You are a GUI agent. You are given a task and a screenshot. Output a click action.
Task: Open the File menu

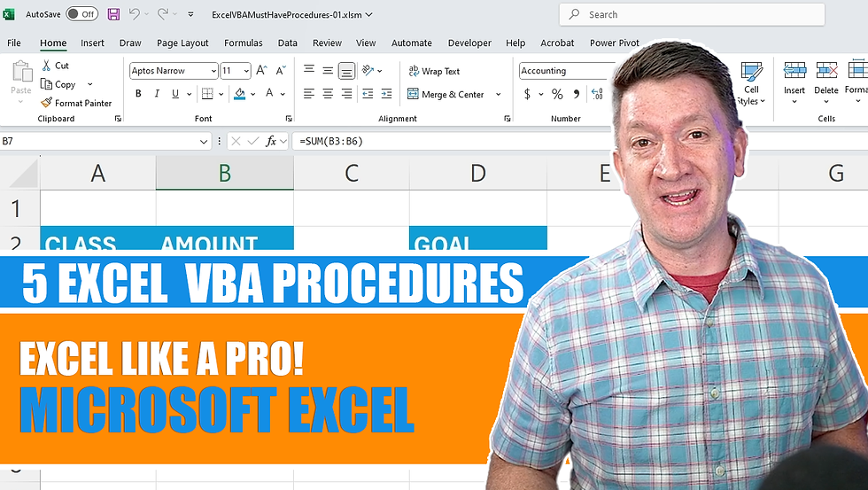click(14, 43)
